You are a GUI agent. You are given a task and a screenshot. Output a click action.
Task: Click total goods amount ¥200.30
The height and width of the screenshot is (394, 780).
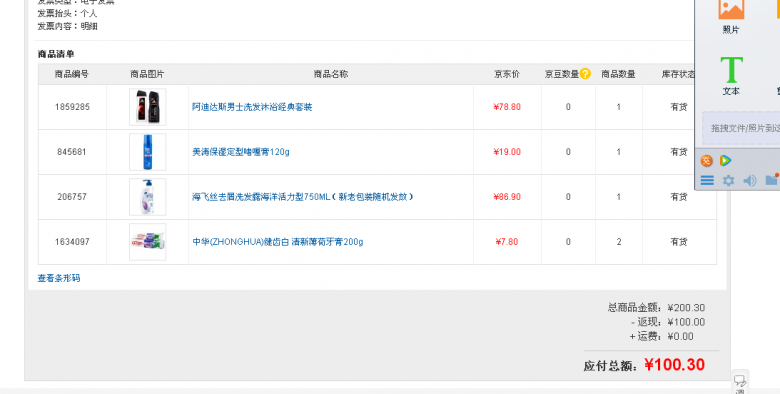pyautogui.click(x=686, y=308)
